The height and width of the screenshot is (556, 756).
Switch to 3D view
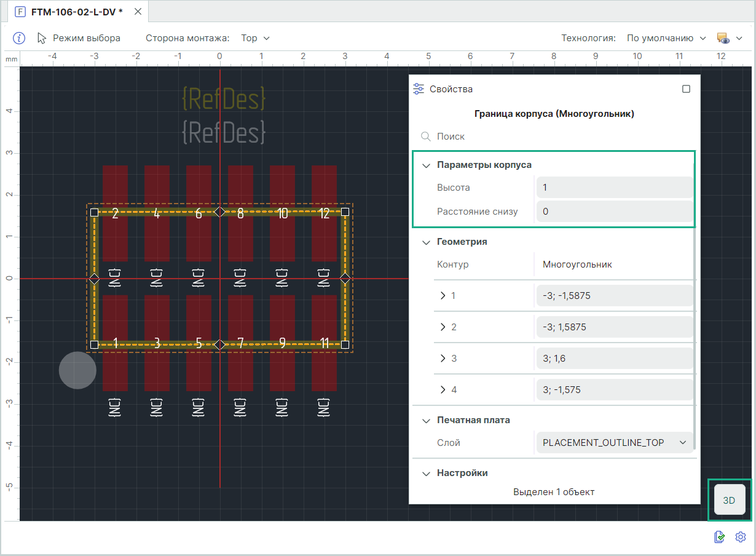click(729, 500)
